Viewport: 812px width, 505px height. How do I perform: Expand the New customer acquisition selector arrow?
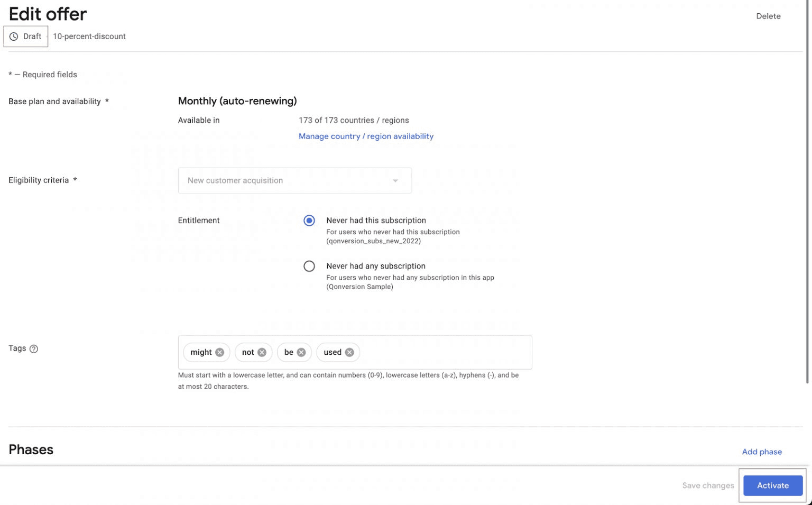[395, 180]
